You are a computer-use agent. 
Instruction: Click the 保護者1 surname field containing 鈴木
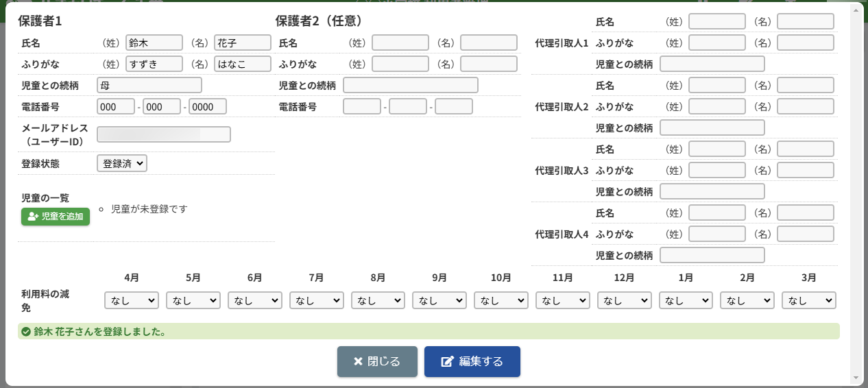[154, 43]
